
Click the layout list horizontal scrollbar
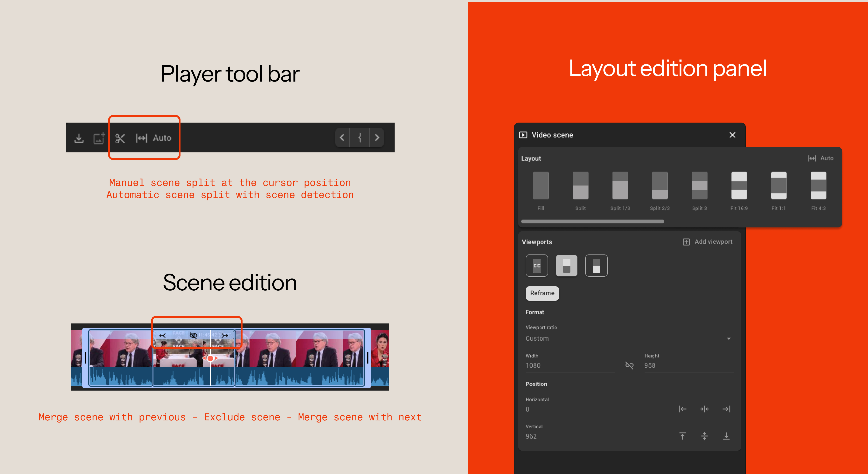[592, 222]
